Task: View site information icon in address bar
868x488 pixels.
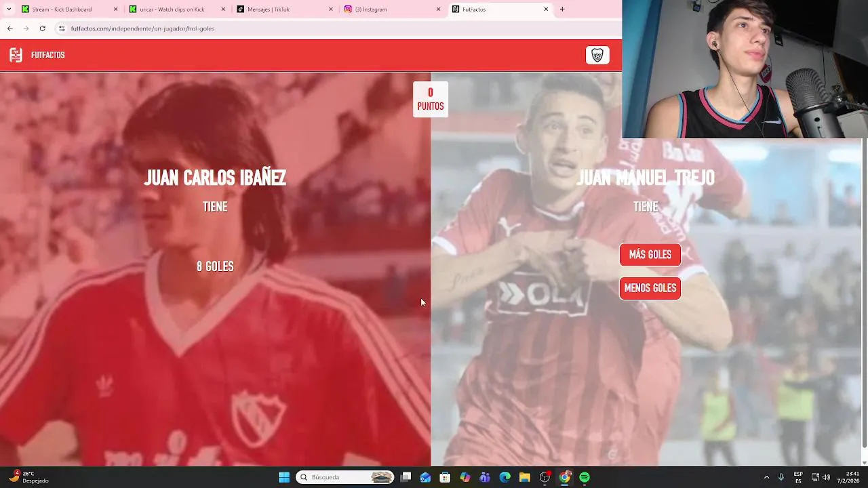Action: coord(62,28)
